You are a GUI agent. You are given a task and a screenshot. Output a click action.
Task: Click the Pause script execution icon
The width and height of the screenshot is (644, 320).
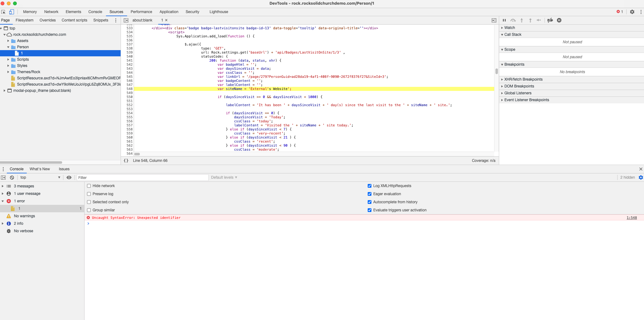504,20
